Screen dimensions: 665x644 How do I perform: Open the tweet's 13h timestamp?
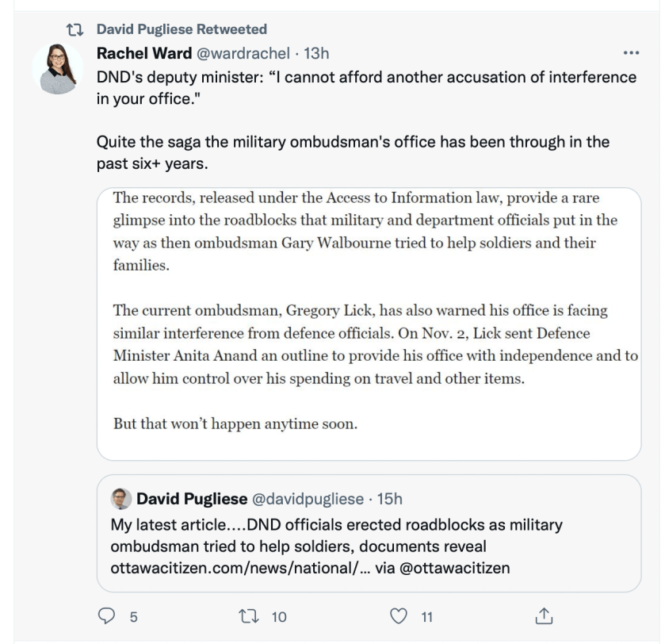(296, 54)
